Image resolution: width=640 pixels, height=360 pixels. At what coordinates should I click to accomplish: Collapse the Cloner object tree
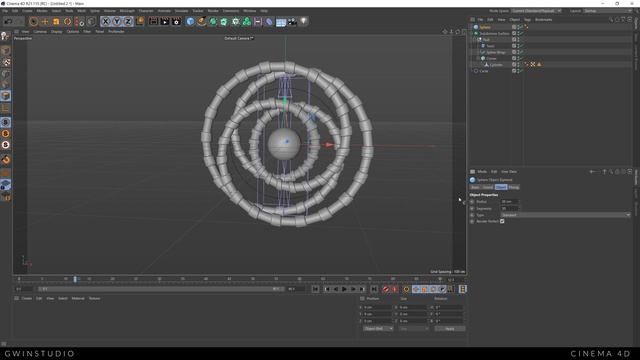coord(478,58)
